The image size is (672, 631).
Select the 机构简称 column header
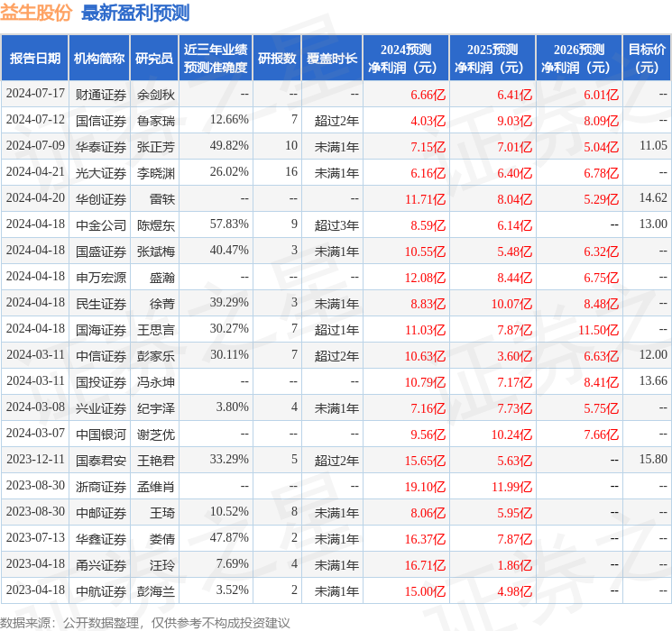tap(99, 59)
